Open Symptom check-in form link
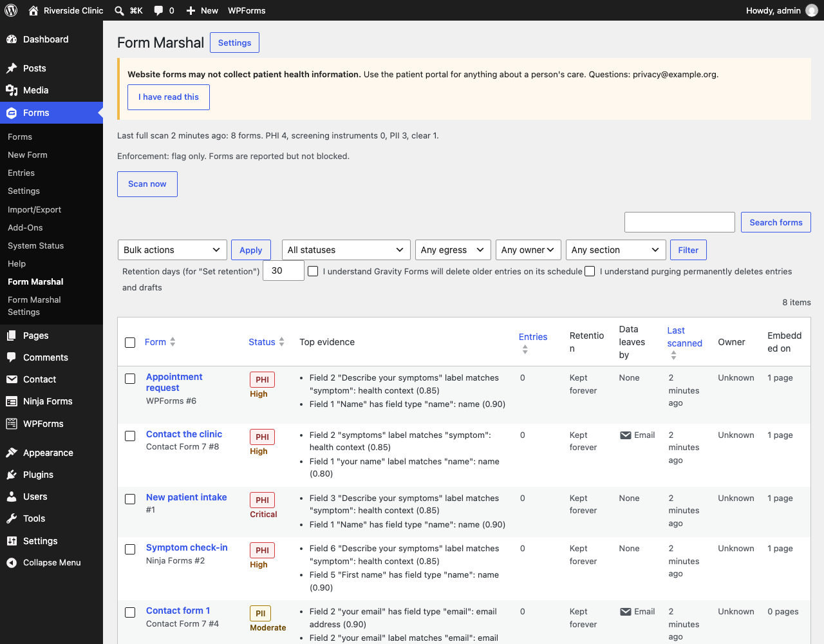 (x=187, y=547)
